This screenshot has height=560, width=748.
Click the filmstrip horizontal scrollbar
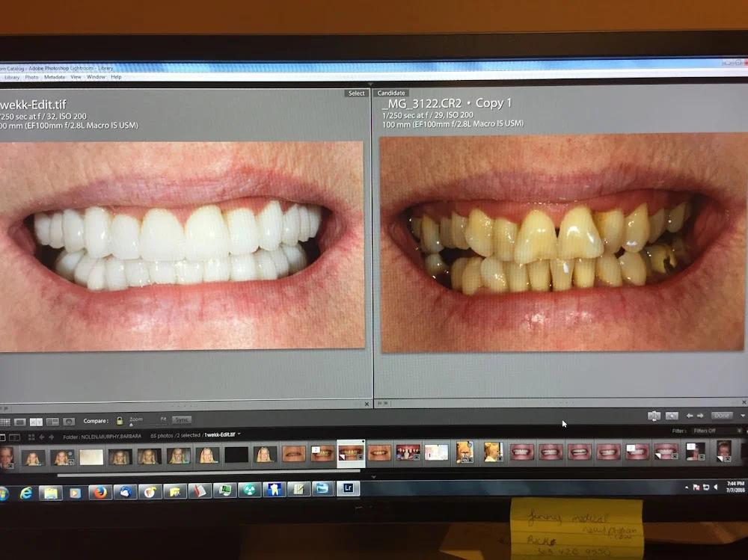[209, 475]
